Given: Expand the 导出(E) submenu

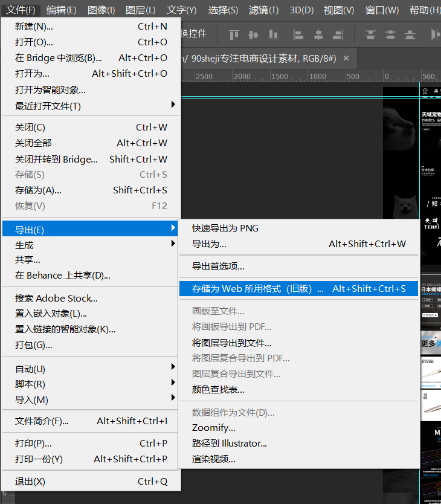Looking at the screenshot, I should (x=90, y=228).
